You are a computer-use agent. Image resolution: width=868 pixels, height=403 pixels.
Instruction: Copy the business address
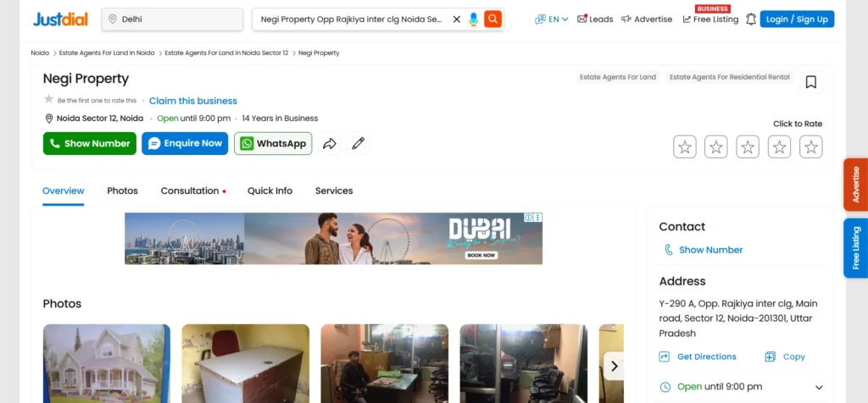785,356
